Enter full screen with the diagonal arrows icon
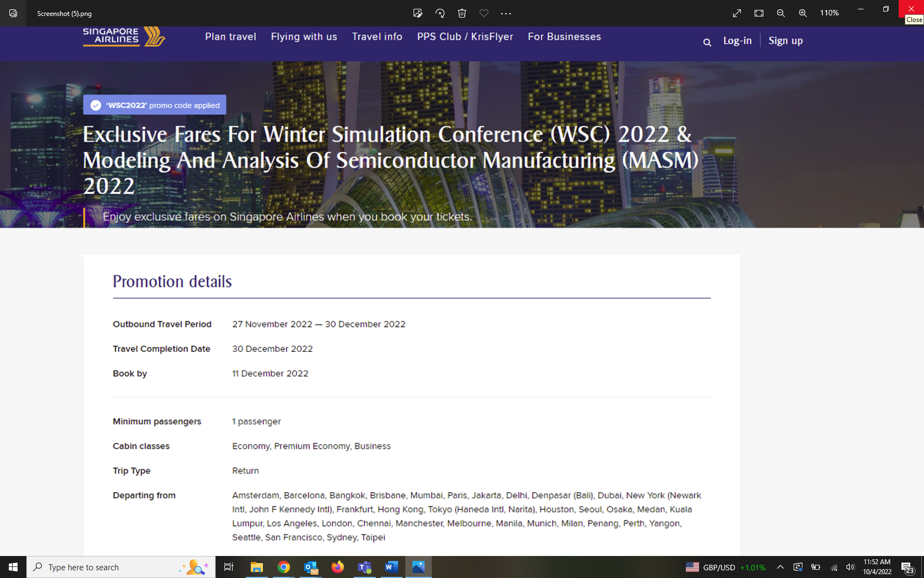Viewport: 924px width, 578px height. 737,13
